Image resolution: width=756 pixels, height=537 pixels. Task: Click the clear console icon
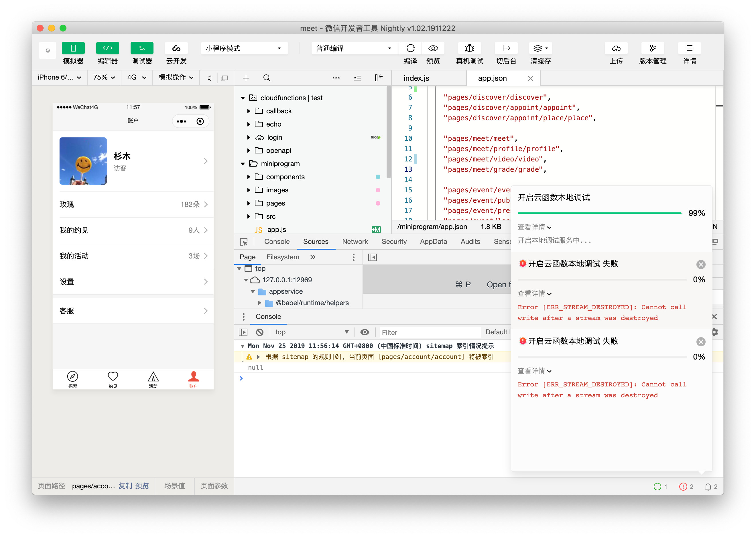[260, 332]
